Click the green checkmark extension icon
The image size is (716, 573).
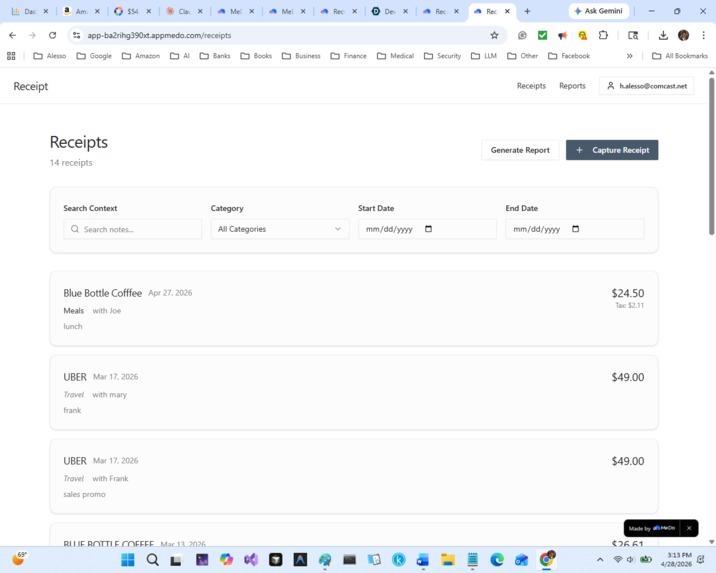(542, 35)
